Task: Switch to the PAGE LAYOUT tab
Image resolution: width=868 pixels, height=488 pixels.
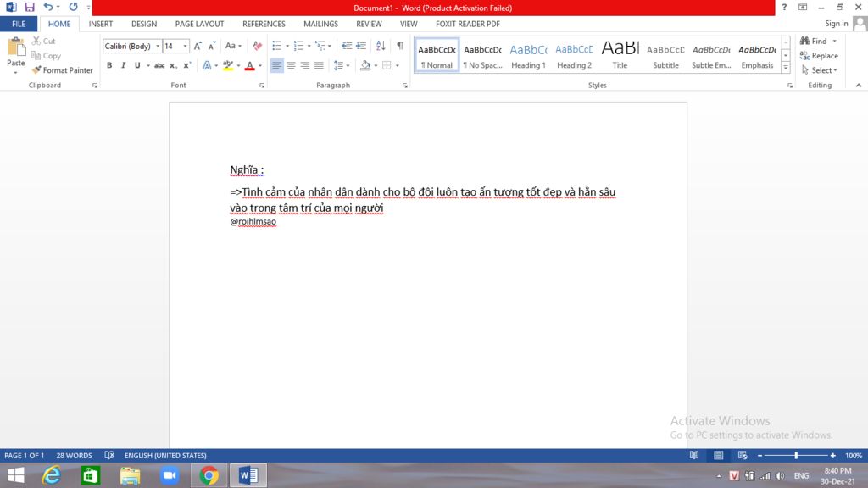Action: tap(199, 24)
